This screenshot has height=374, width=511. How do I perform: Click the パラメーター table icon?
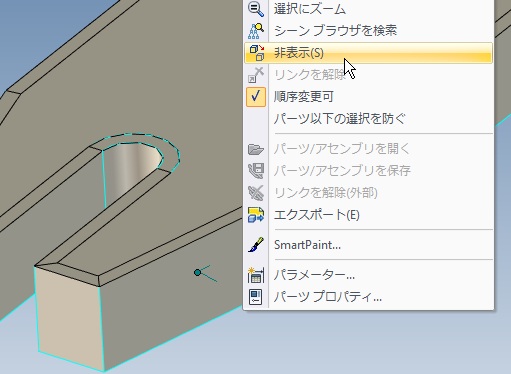[x=256, y=275]
